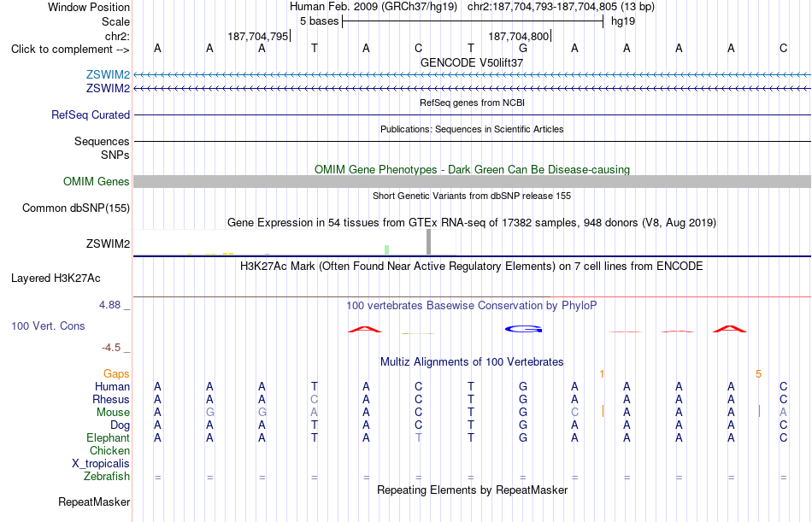Click Multiz Alignments of 100 Vertebrates title

(x=472, y=361)
